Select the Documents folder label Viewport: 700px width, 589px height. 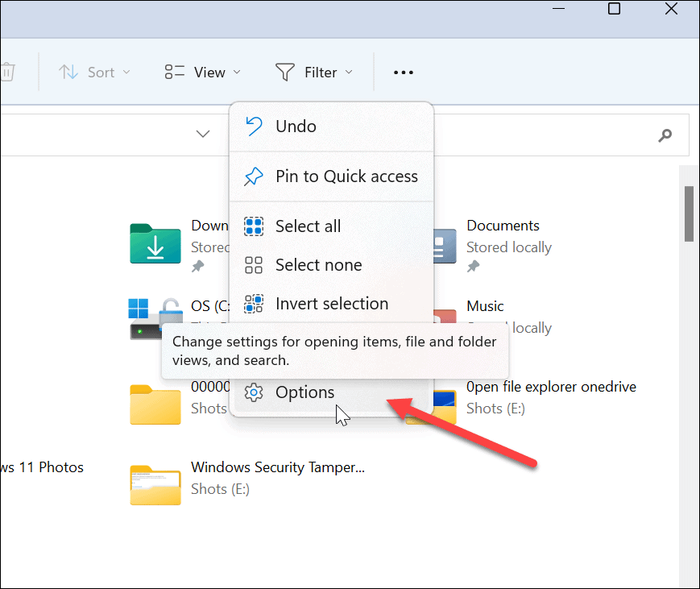point(503,226)
